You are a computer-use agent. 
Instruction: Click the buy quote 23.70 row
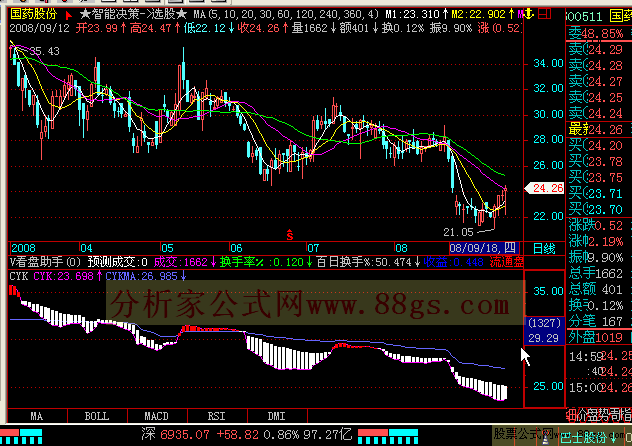pyautogui.click(x=599, y=210)
